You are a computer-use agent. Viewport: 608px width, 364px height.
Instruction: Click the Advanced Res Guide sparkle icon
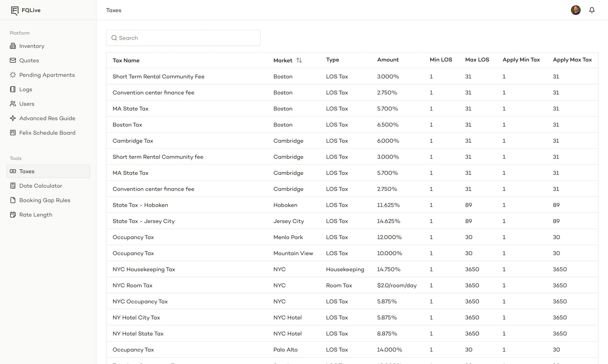click(x=13, y=118)
